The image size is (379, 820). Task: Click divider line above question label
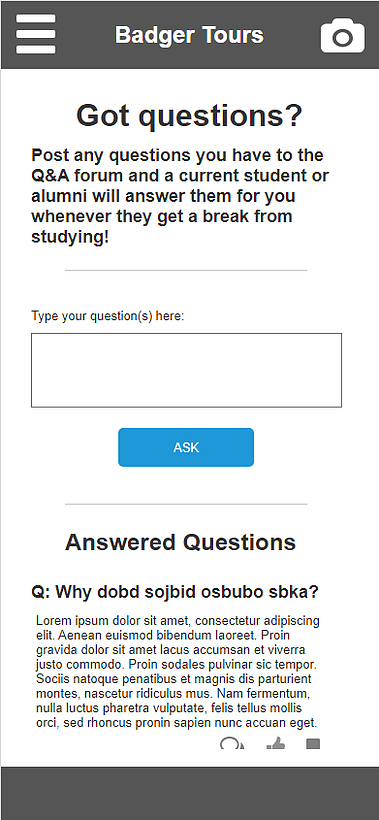point(186,270)
